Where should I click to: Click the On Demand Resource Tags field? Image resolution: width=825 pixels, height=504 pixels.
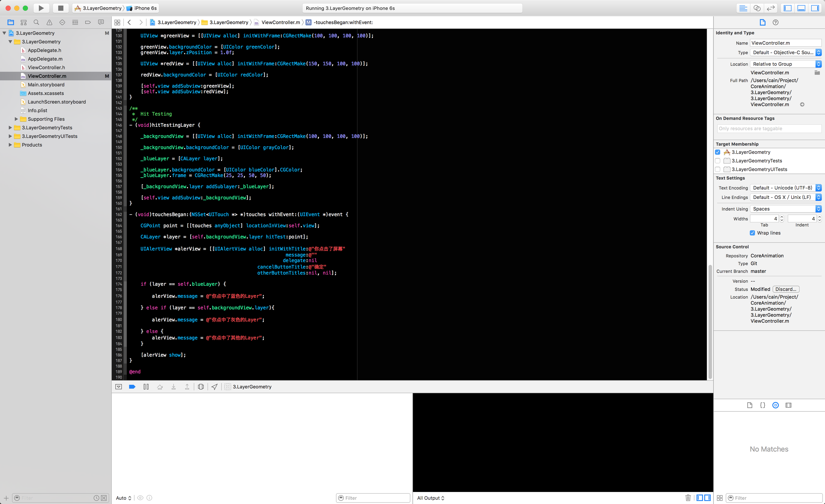tap(769, 129)
